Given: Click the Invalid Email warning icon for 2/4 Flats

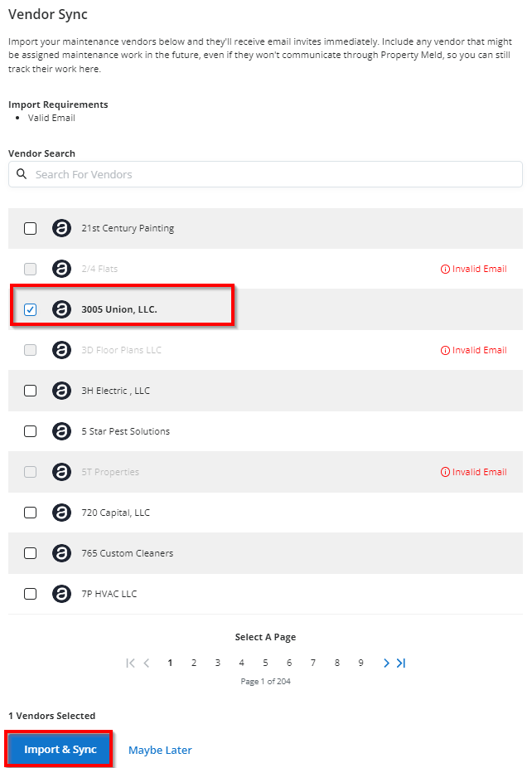Looking at the screenshot, I should coord(445,269).
